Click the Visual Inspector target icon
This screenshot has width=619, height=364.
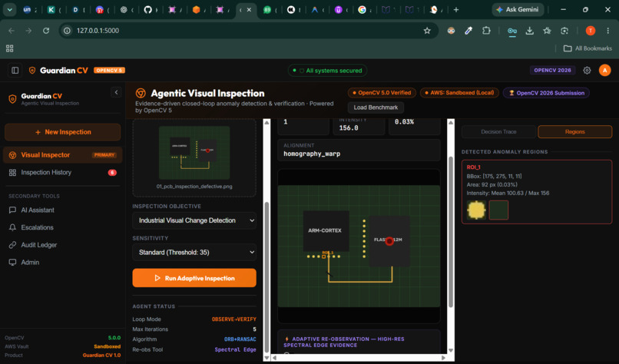coord(12,155)
